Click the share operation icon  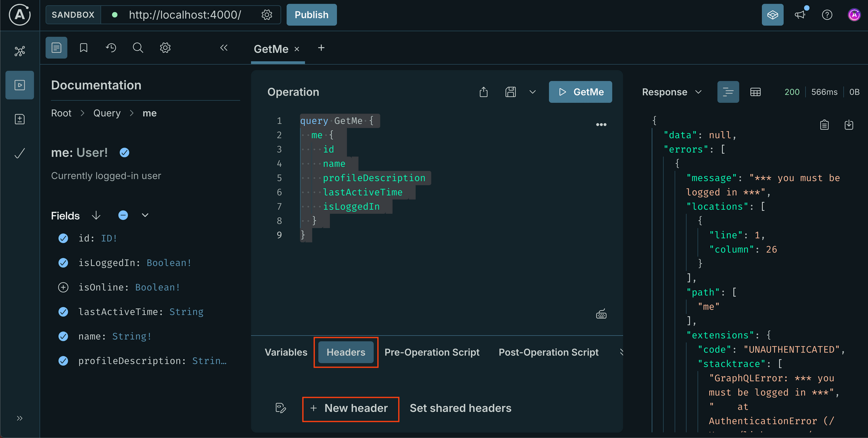tap(484, 92)
